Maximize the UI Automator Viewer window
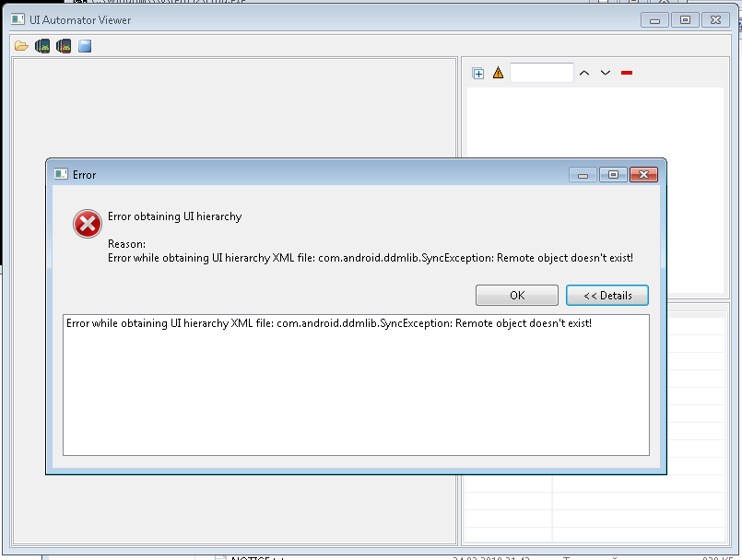 [685, 20]
